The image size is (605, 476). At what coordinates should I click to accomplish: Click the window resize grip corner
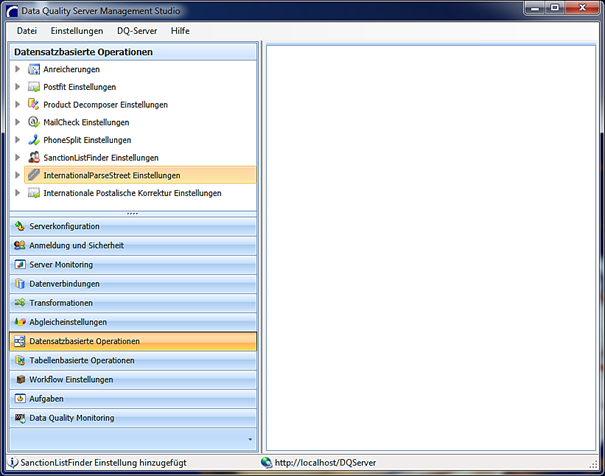point(594,465)
